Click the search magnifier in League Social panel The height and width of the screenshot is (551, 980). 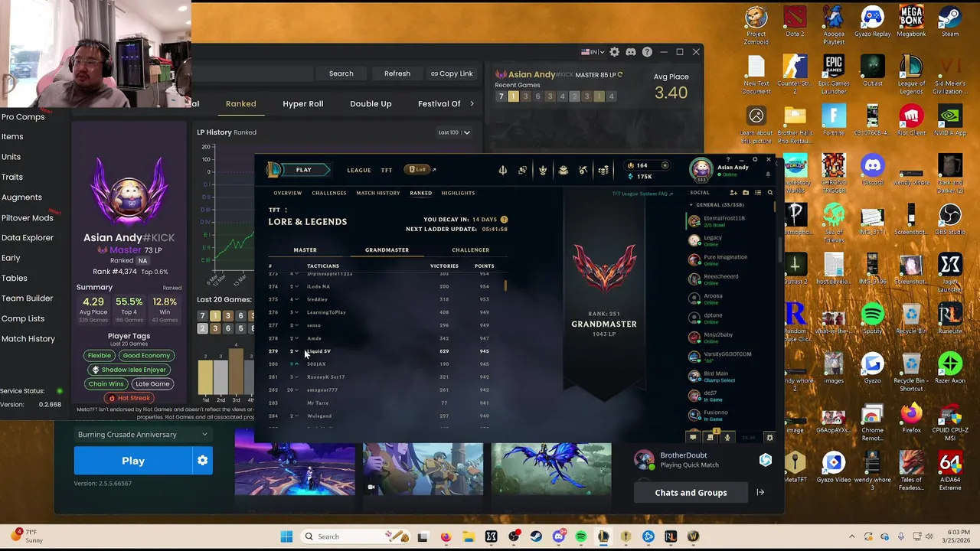(770, 193)
